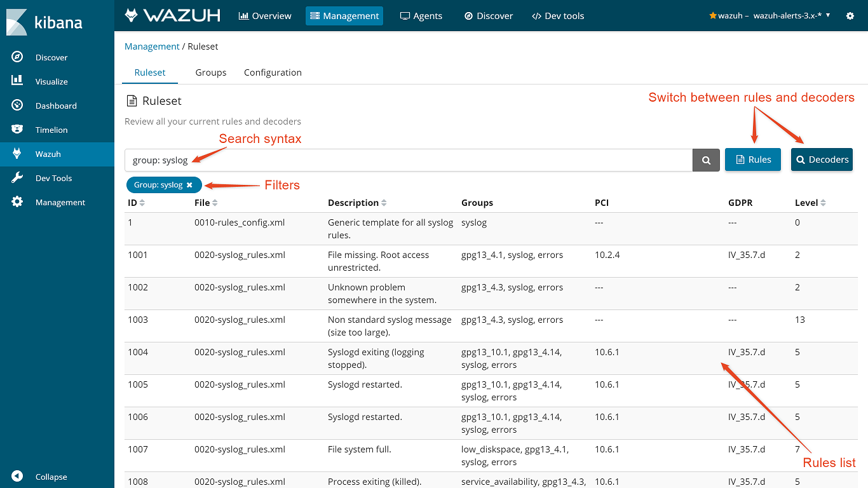
Task: Switch to the Groups sub-tab
Action: pos(211,72)
